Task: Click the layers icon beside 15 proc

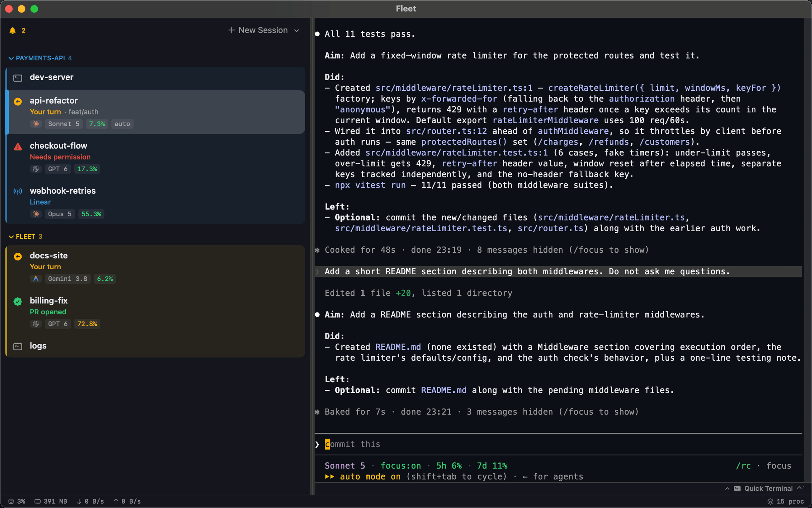Action: pos(770,501)
